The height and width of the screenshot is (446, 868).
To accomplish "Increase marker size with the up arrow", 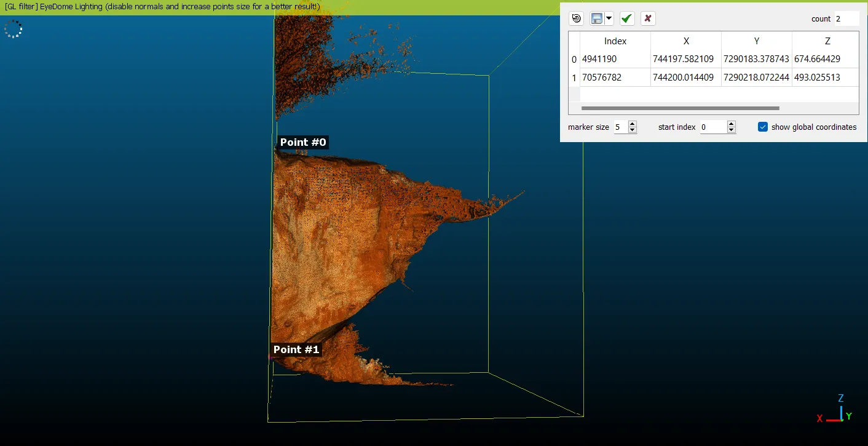I will point(633,124).
